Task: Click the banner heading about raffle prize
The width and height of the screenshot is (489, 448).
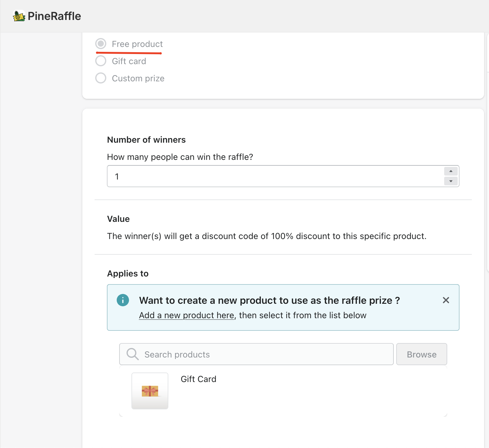Action: click(x=269, y=300)
